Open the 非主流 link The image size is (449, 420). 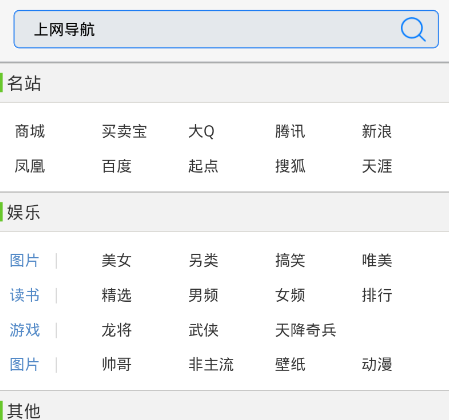(211, 364)
